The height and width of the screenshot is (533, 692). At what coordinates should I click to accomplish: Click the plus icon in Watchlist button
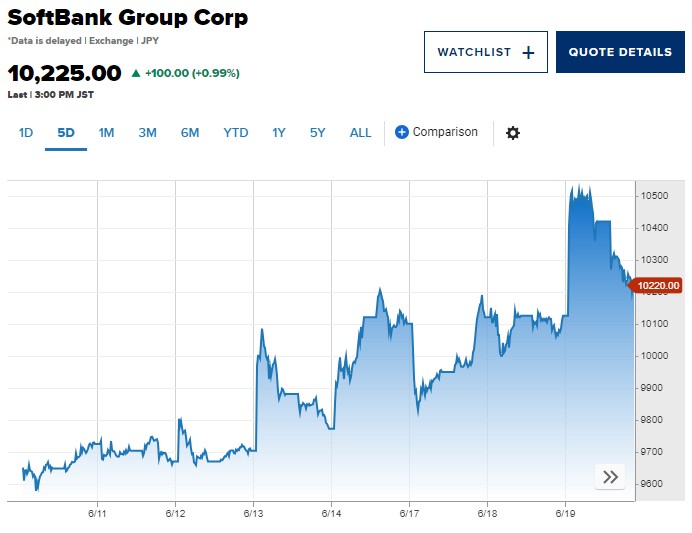click(x=528, y=53)
